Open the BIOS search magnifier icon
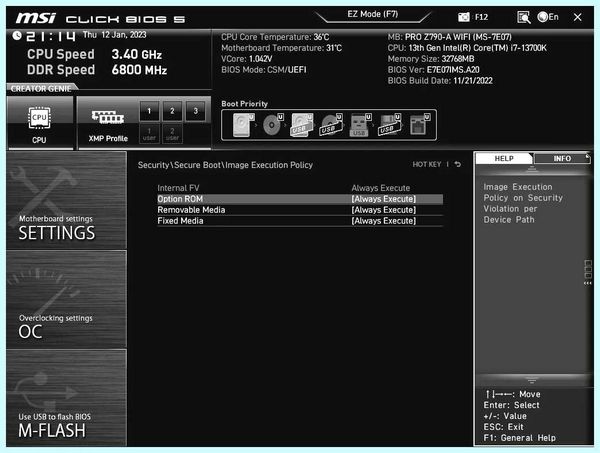Image resolution: width=600 pixels, height=453 pixels. click(x=523, y=17)
